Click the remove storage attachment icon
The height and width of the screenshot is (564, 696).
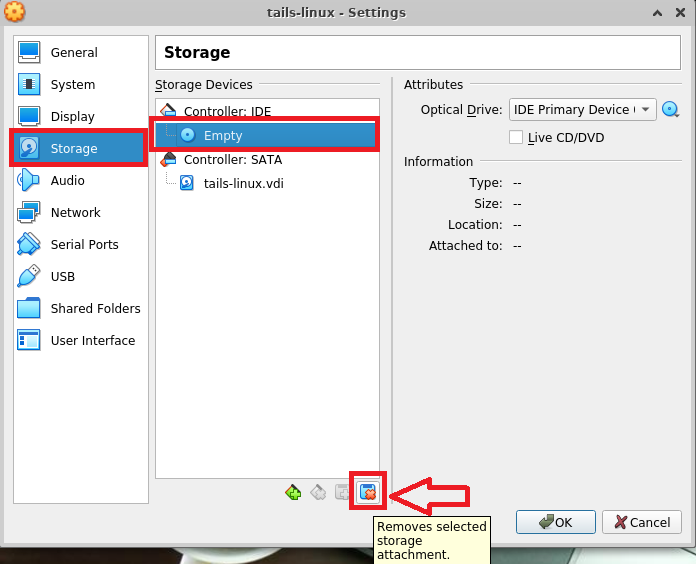pyautogui.click(x=368, y=492)
